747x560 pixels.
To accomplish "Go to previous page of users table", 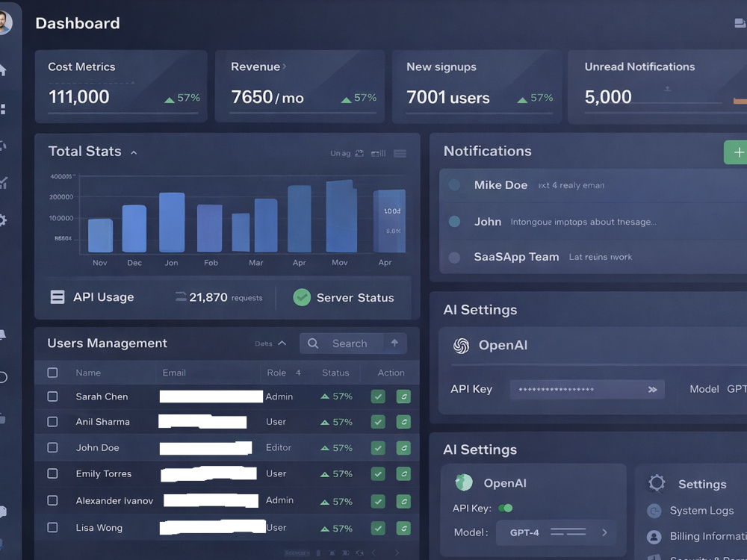I will coord(373,553).
